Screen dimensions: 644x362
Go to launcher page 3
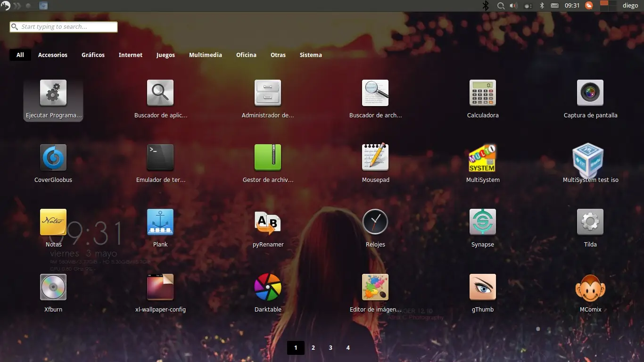[330, 348]
